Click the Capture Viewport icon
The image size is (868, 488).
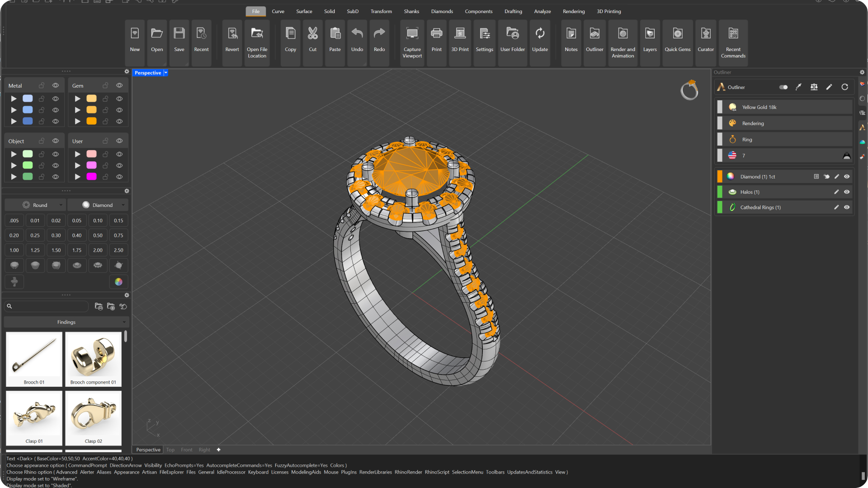point(412,34)
